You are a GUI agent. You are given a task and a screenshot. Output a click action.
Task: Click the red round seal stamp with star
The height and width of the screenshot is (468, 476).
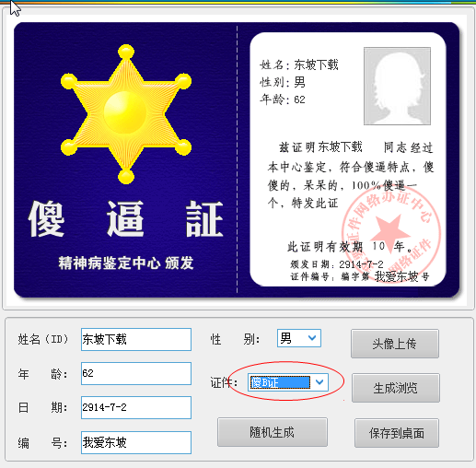click(x=390, y=234)
